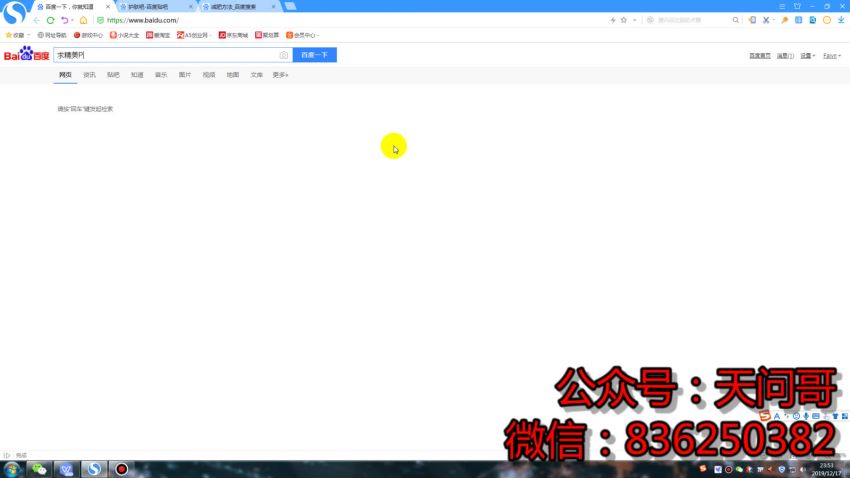850x478 pixels.
Task: Click the Sogou browser logo
Action: (x=14, y=12)
